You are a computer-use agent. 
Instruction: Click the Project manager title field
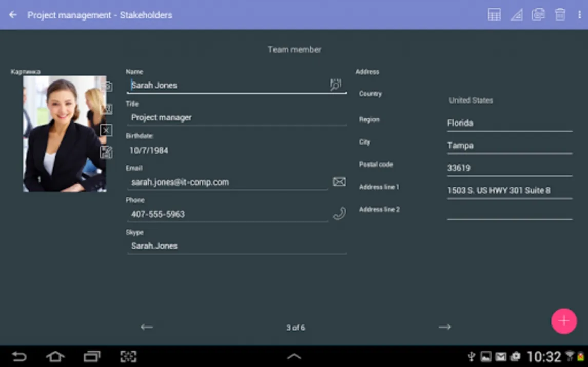pos(236,117)
